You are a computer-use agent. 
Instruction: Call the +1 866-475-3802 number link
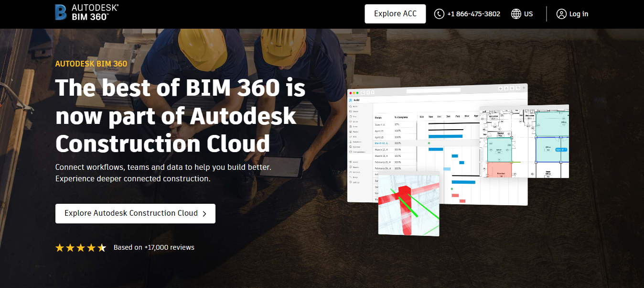coord(473,14)
